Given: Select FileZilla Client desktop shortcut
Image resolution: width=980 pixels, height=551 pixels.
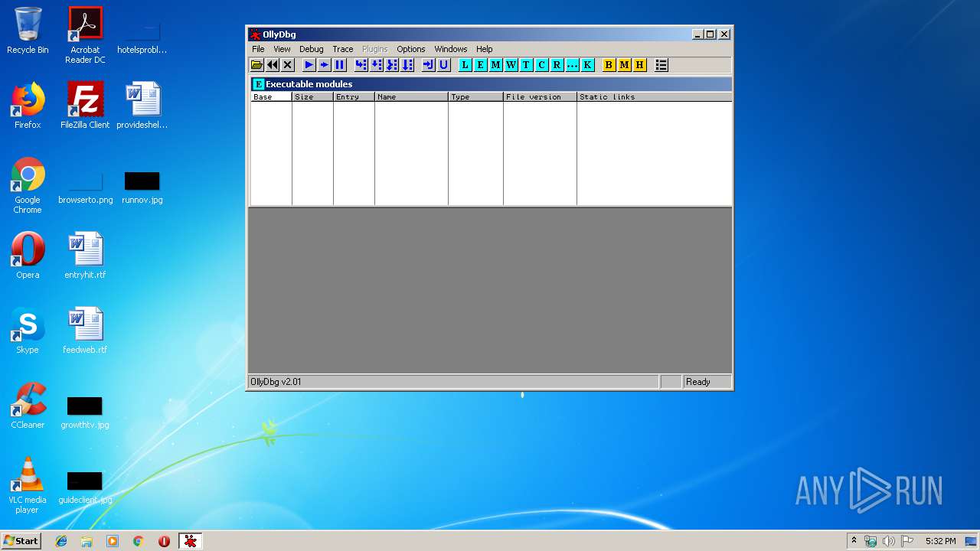Looking at the screenshot, I should [85, 106].
